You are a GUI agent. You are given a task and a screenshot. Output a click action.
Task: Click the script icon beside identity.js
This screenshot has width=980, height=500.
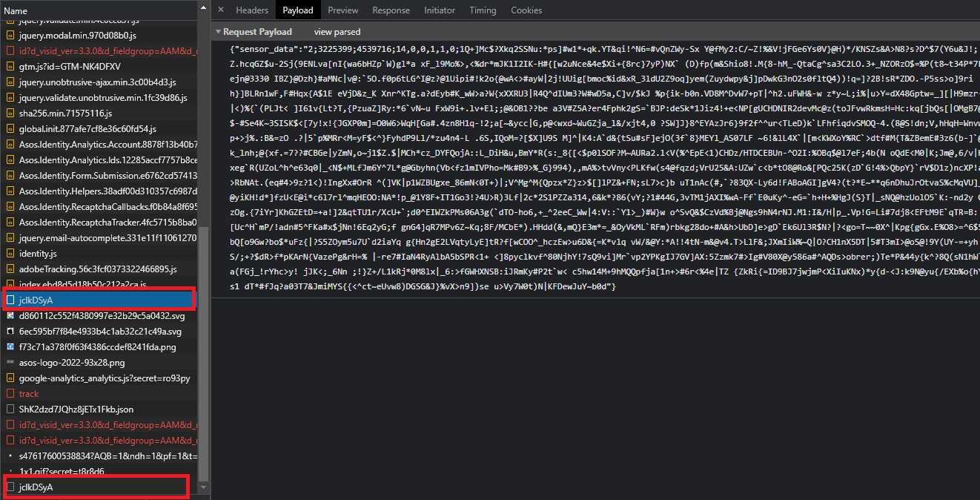(10, 254)
